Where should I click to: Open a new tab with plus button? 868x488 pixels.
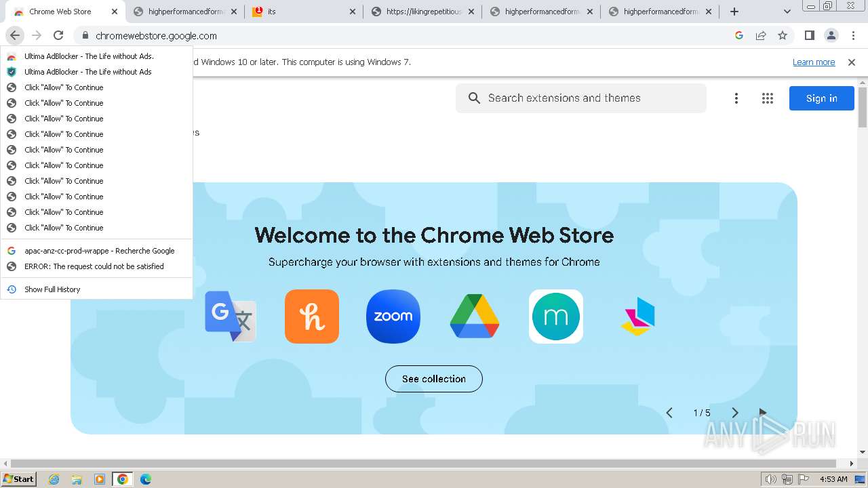[x=734, y=12]
